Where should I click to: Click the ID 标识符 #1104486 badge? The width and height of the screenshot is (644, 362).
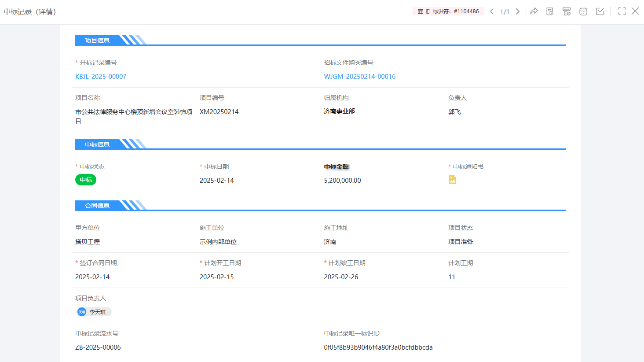(x=452, y=11)
